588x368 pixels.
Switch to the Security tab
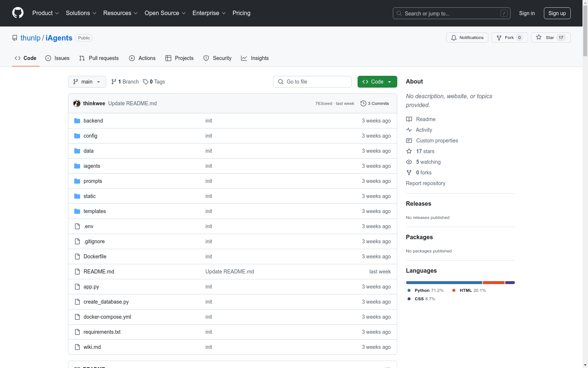(218, 58)
